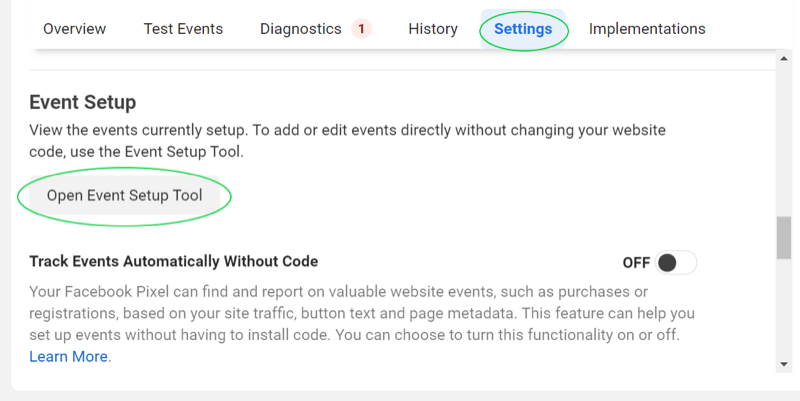Enable Track Events Automatically Without Code switch
The height and width of the screenshot is (401, 800).
tap(676, 262)
